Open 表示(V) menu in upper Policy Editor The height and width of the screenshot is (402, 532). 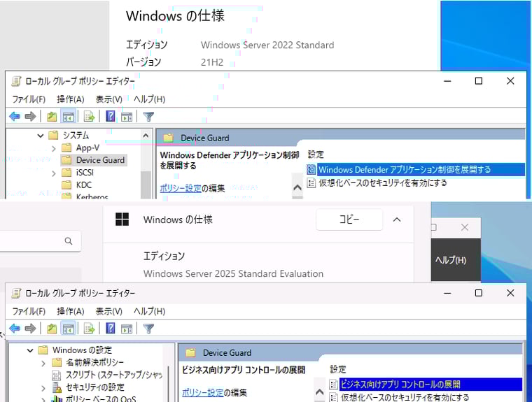[x=109, y=99]
